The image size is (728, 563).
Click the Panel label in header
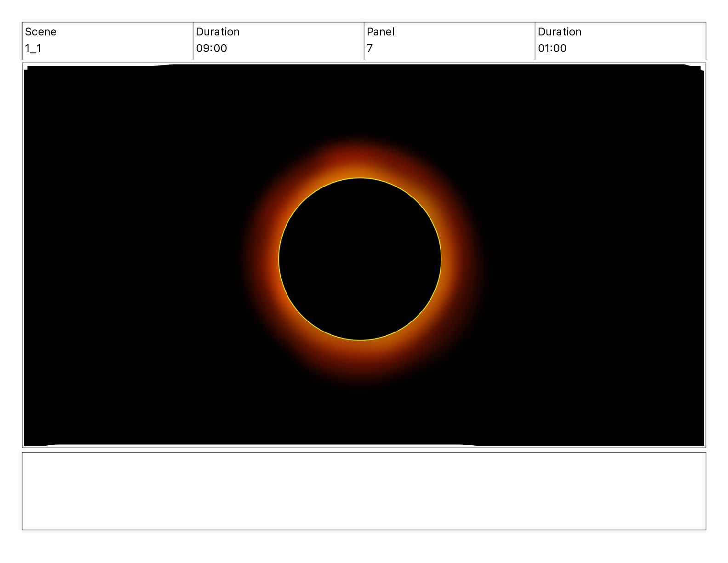point(381,32)
